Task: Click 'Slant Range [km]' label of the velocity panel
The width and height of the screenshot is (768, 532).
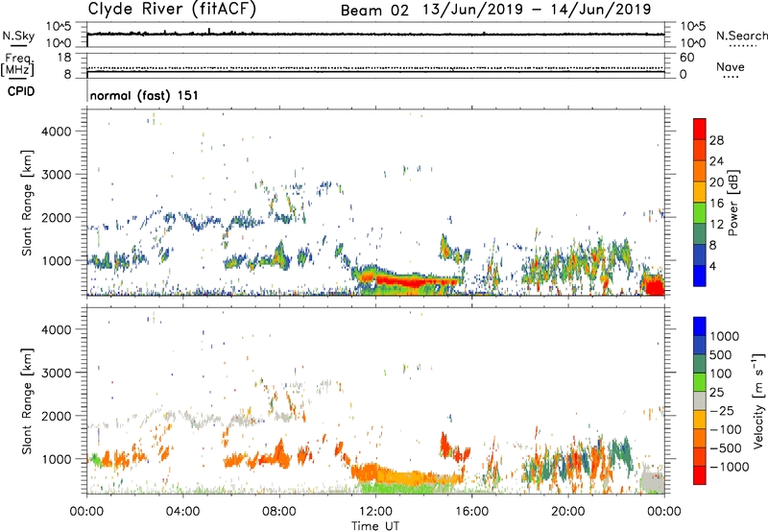Action: pos(27,400)
